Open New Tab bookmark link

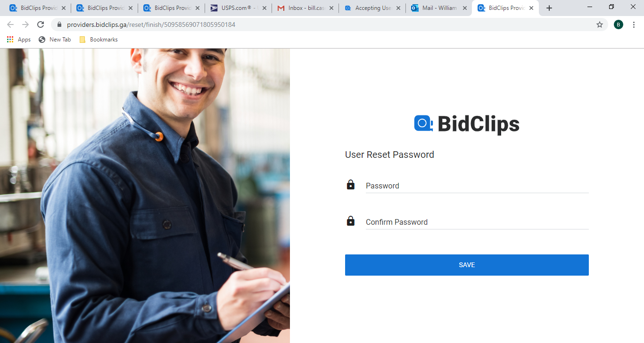55,40
